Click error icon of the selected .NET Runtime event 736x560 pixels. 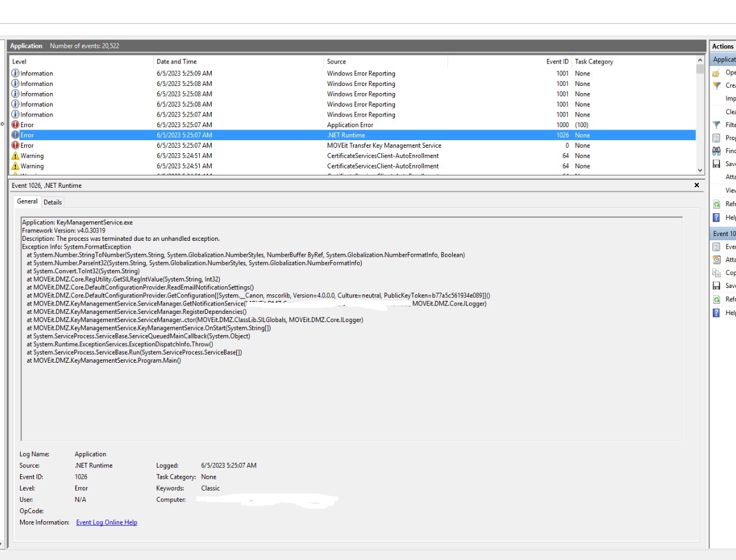pos(15,135)
